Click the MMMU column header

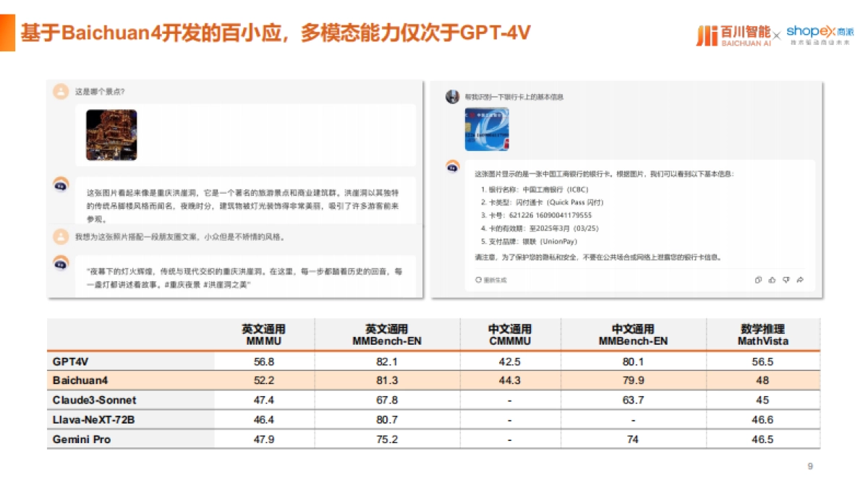coord(264,335)
